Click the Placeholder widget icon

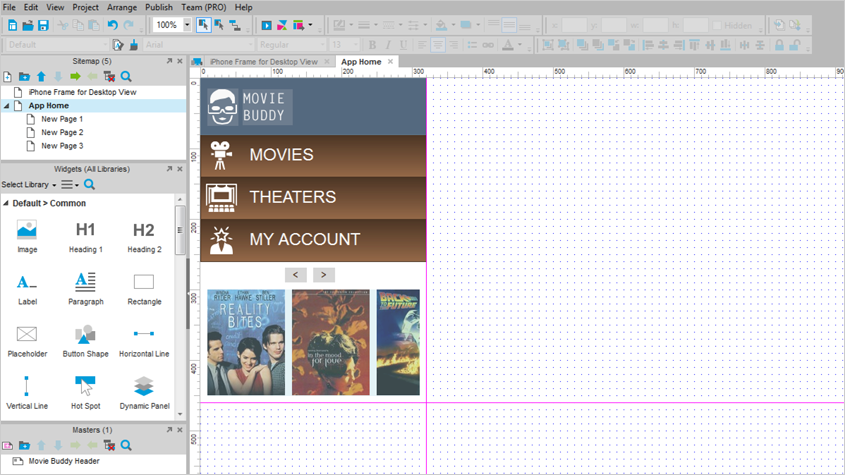27,334
